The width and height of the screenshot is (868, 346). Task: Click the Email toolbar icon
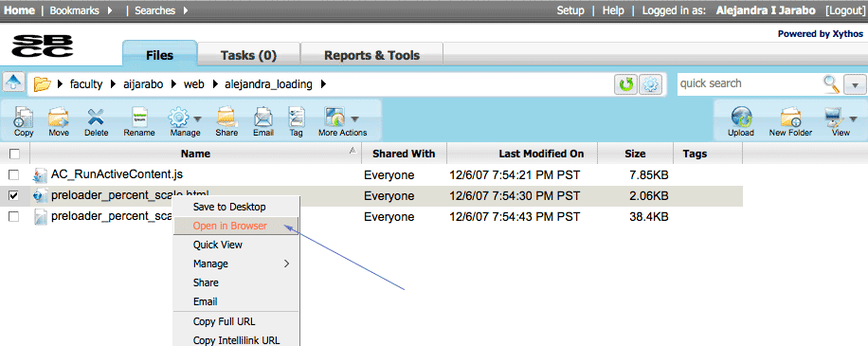point(262,117)
